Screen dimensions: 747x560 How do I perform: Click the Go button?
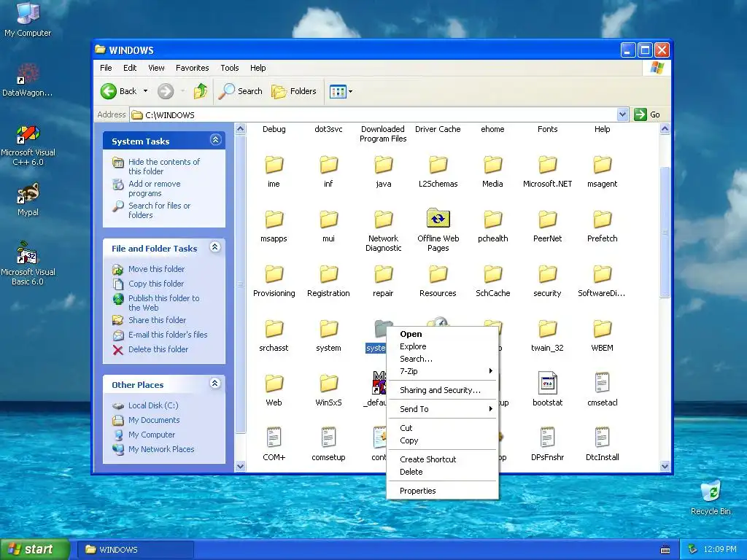(646, 114)
